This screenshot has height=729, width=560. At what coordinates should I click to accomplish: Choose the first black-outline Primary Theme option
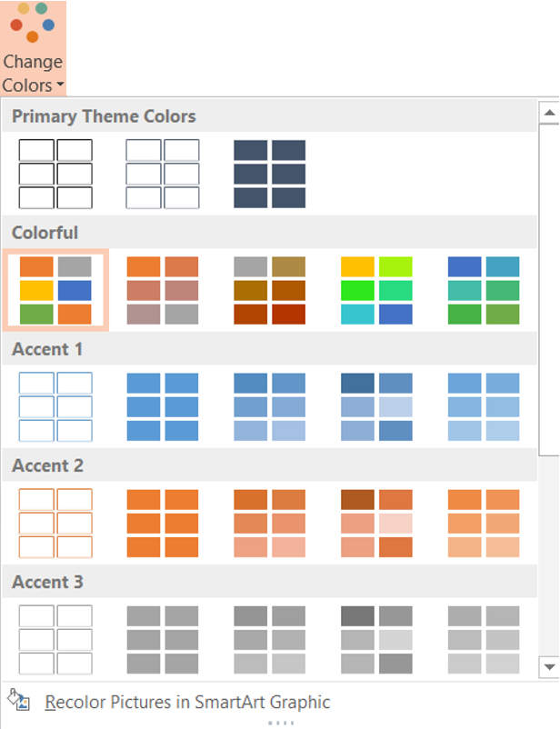point(55,174)
